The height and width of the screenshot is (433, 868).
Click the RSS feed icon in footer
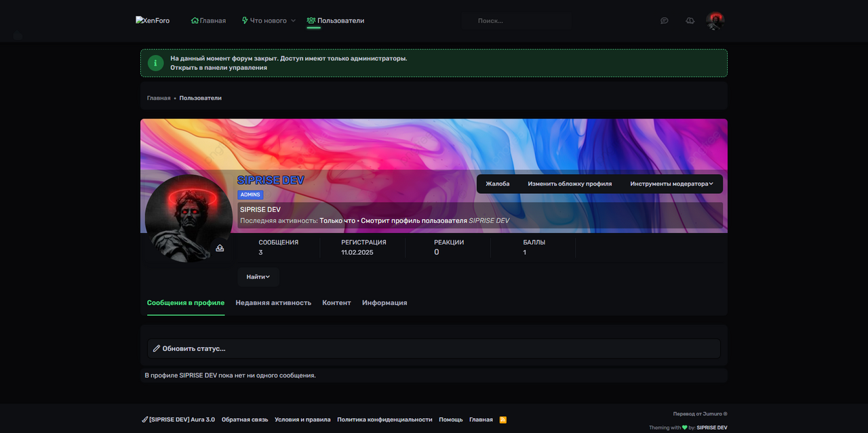pyautogui.click(x=502, y=419)
